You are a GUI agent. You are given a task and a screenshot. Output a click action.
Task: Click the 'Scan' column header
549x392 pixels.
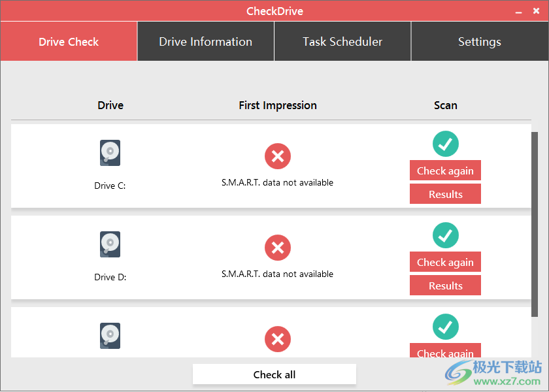tap(445, 105)
